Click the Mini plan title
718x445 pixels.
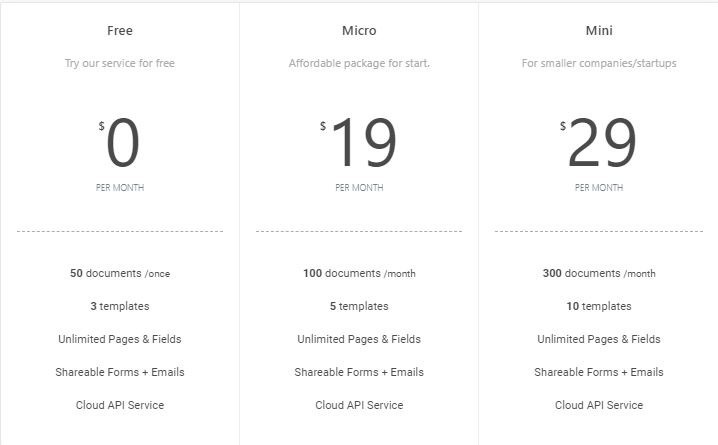[599, 30]
